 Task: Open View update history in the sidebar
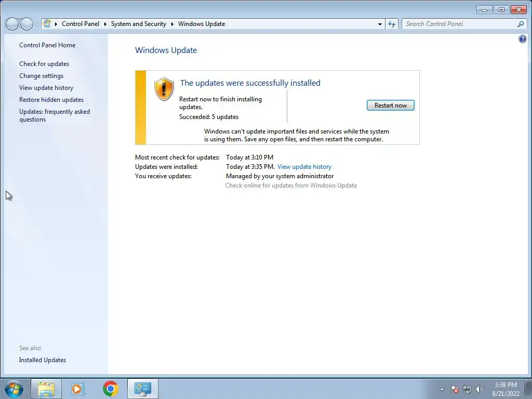[46, 87]
